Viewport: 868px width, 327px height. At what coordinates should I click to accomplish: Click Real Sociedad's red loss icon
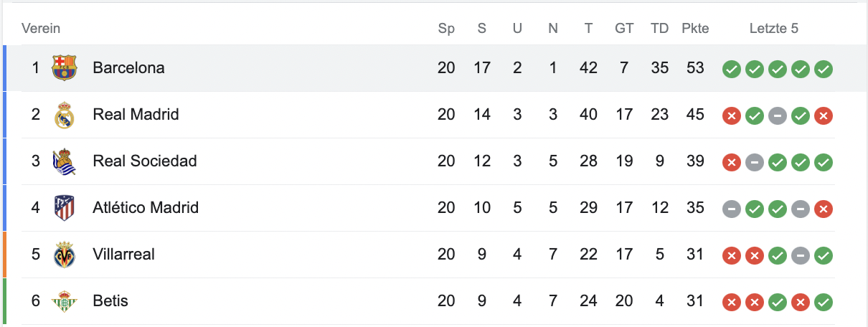731,162
